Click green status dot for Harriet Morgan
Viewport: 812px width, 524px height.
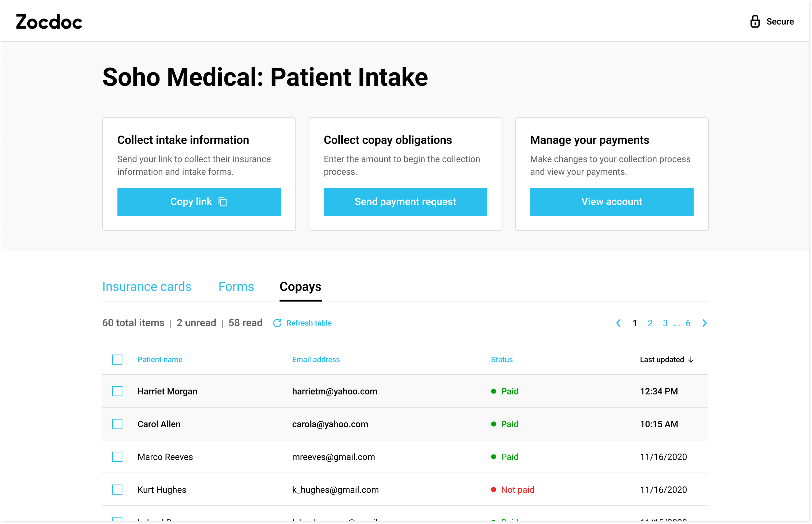[493, 391]
